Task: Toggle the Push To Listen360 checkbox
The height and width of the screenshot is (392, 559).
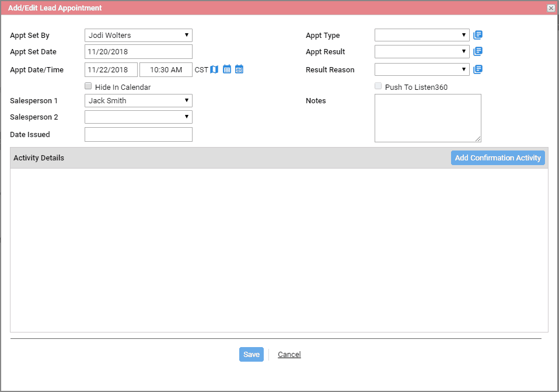Action: point(378,86)
